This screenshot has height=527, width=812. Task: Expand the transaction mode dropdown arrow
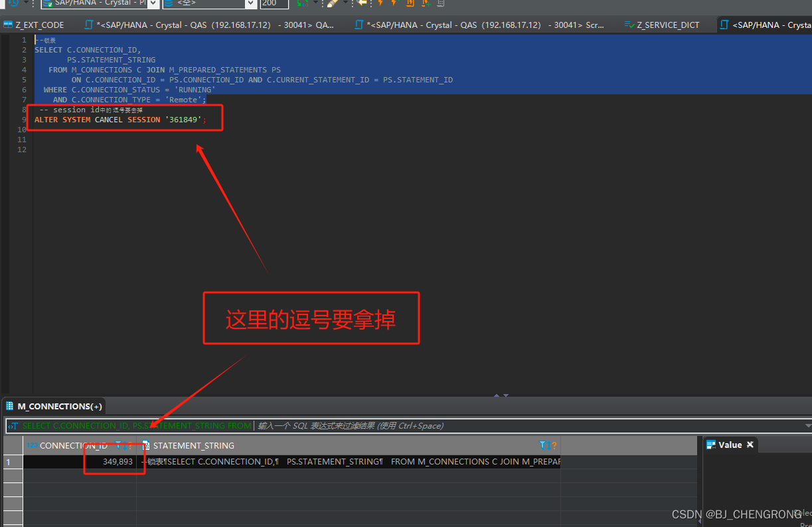tap(315, 3)
